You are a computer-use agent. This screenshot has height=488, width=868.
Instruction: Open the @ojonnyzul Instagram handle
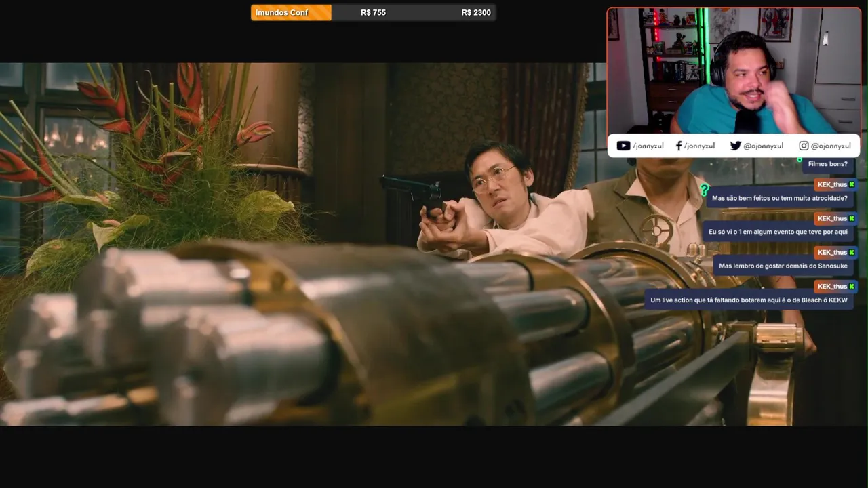coord(831,146)
